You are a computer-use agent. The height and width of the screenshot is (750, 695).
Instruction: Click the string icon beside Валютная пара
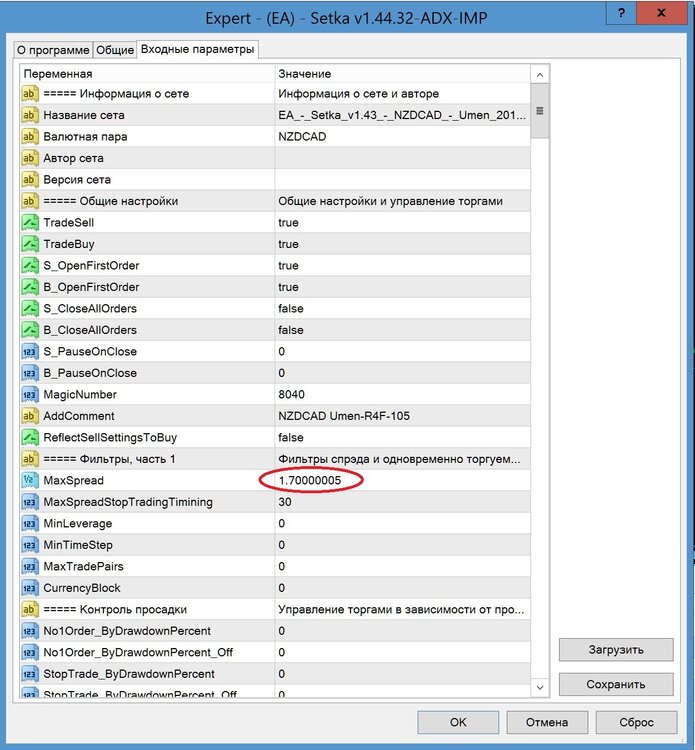coord(29,137)
